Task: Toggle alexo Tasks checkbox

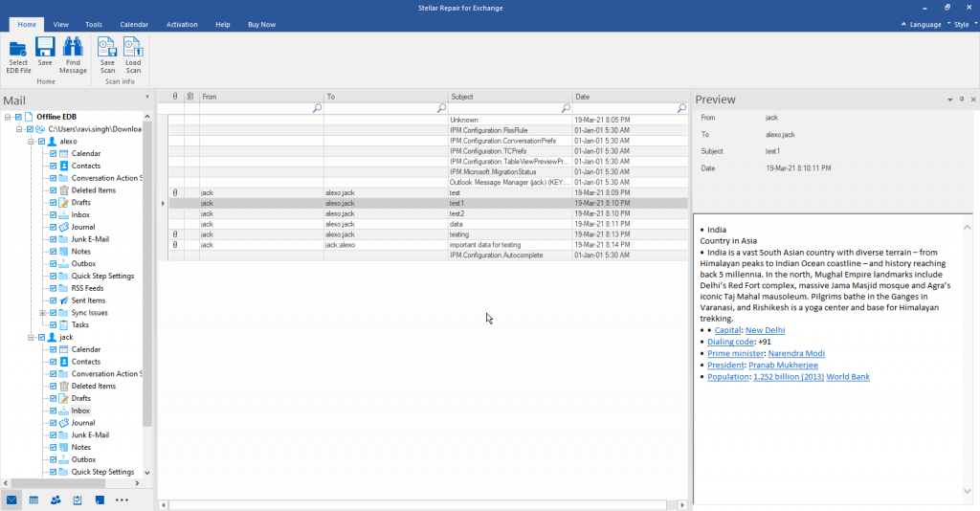Action: 54,324
